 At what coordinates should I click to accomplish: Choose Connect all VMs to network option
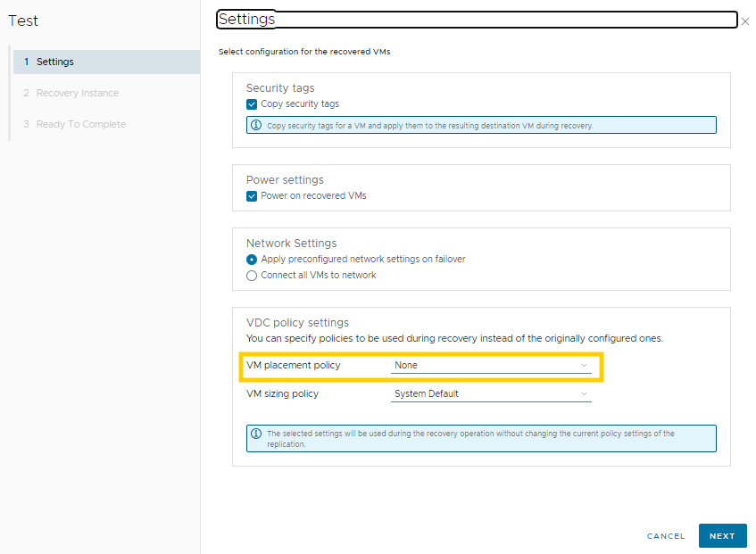[252, 276]
